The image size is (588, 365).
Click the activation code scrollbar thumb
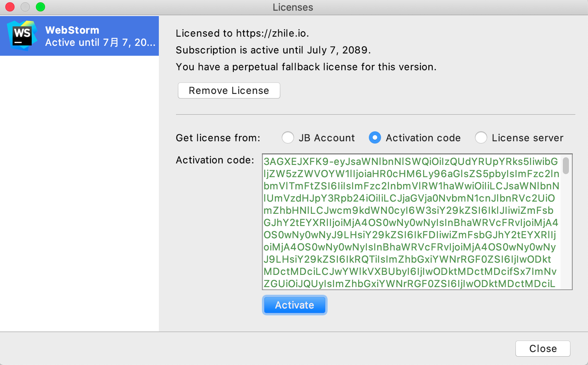click(x=566, y=165)
